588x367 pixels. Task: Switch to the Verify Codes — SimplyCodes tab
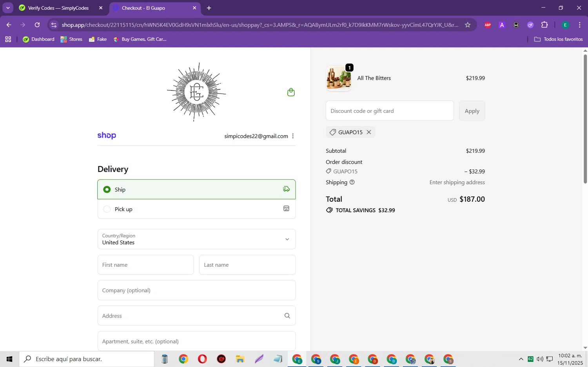pyautogui.click(x=58, y=8)
